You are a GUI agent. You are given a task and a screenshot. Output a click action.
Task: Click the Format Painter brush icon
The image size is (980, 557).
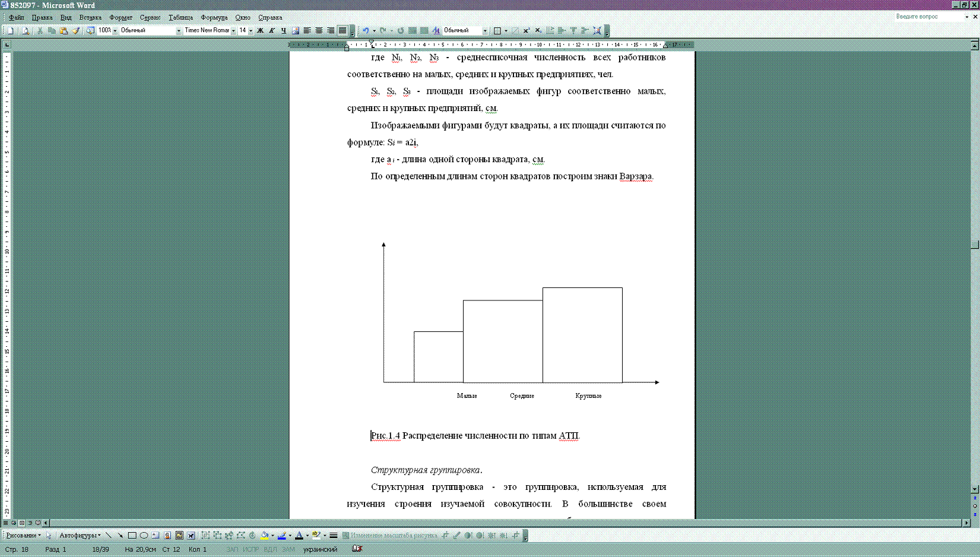click(76, 30)
